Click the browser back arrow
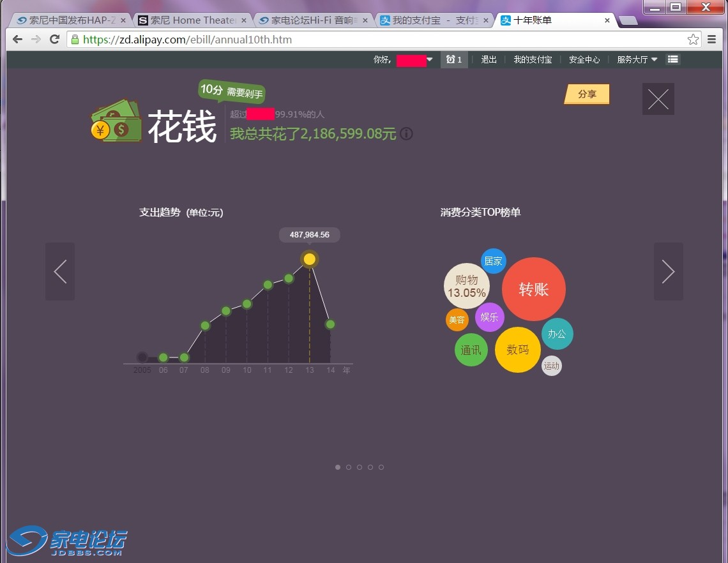Image resolution: width=728 pixels, height=563 pixels. pos(17,40)
